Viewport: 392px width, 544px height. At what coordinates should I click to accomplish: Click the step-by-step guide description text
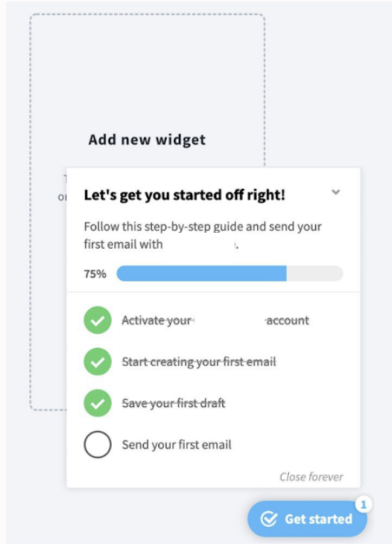point(203,235)
